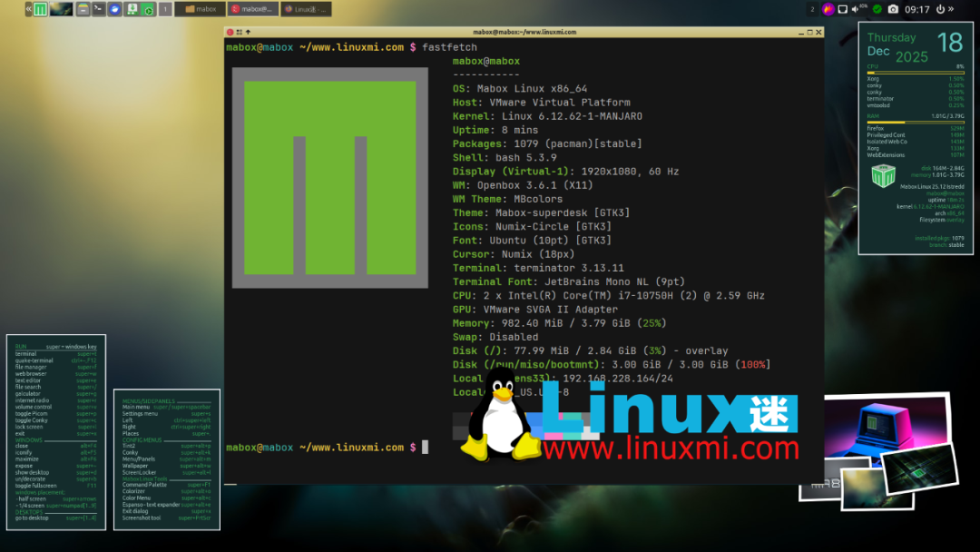Click the CPU usage bar in Conky
This screenshot has height=552, width=980.
pos(915,73)
